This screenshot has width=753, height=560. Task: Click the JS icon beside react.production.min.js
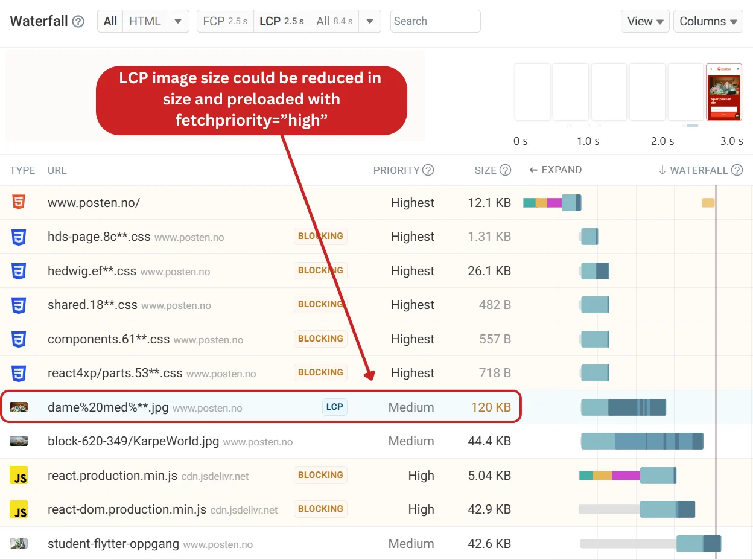tap(19, 476)
